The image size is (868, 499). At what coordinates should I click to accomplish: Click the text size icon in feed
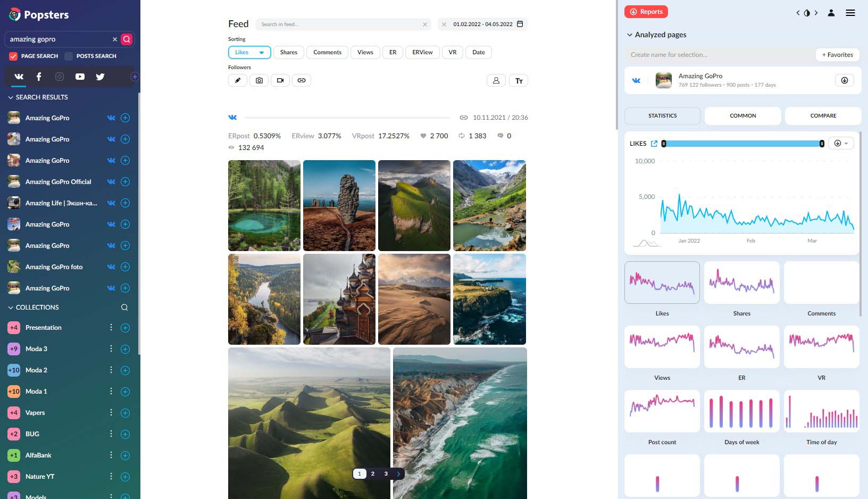pos(519,81)
